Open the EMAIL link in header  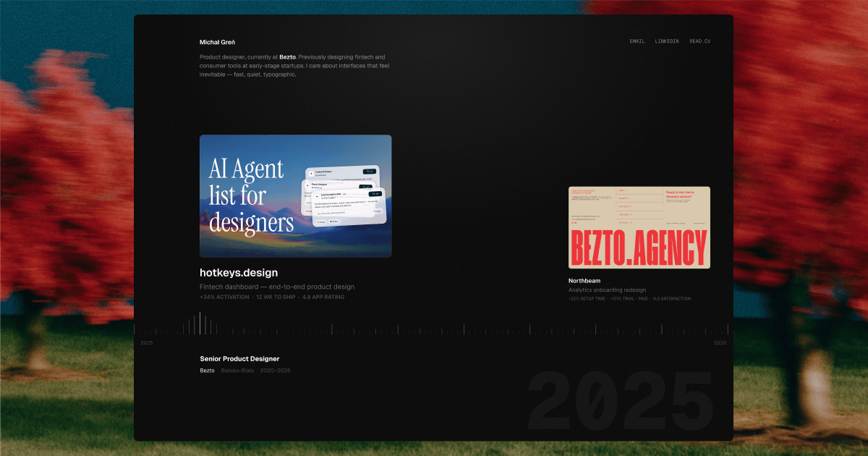pyautogui.click(x=637, y=41)
